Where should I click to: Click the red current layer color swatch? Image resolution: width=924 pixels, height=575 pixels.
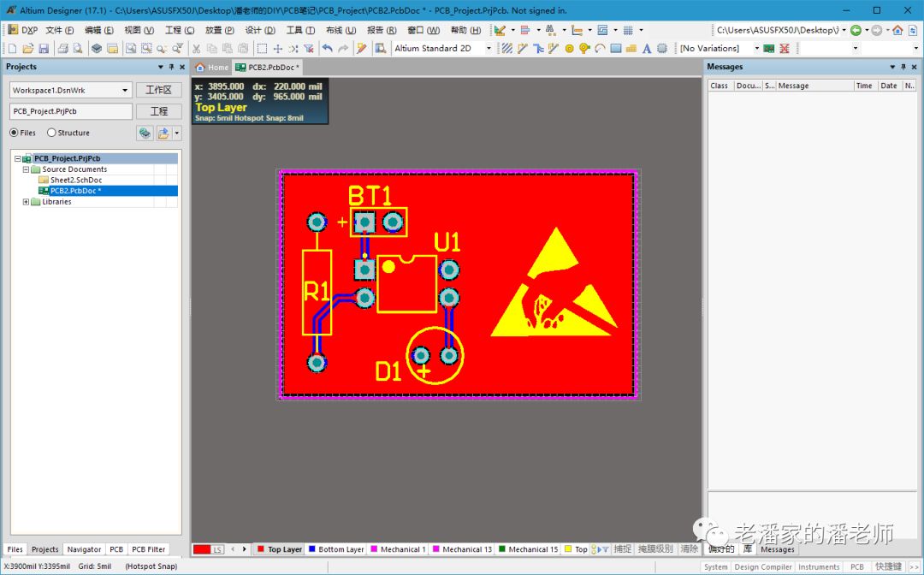pyautogui.click(x=202, y=549)
